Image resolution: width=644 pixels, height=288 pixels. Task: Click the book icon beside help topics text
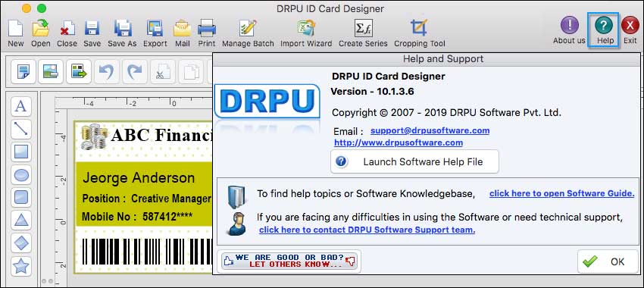[236, 197]
